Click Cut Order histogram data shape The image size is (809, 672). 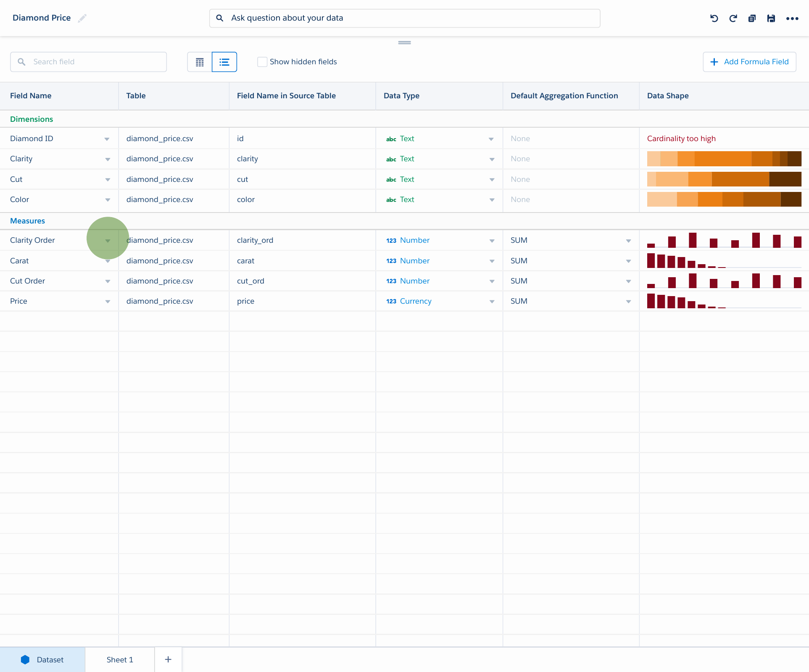(724, 281)
